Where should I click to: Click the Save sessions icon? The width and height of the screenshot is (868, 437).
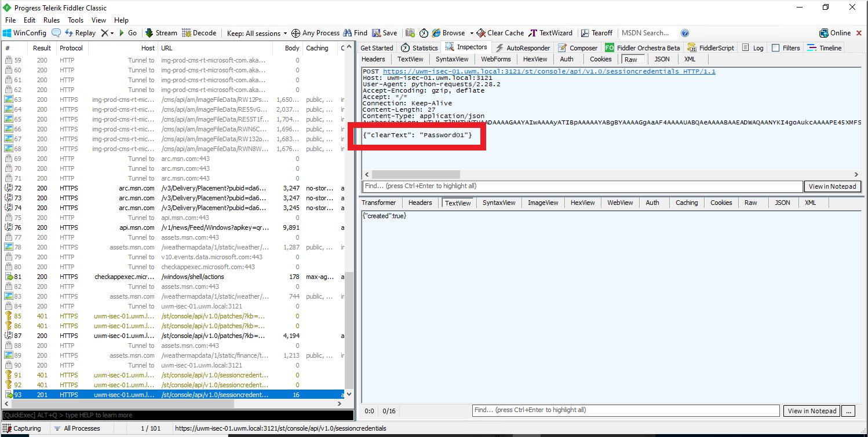coord(384,32)
